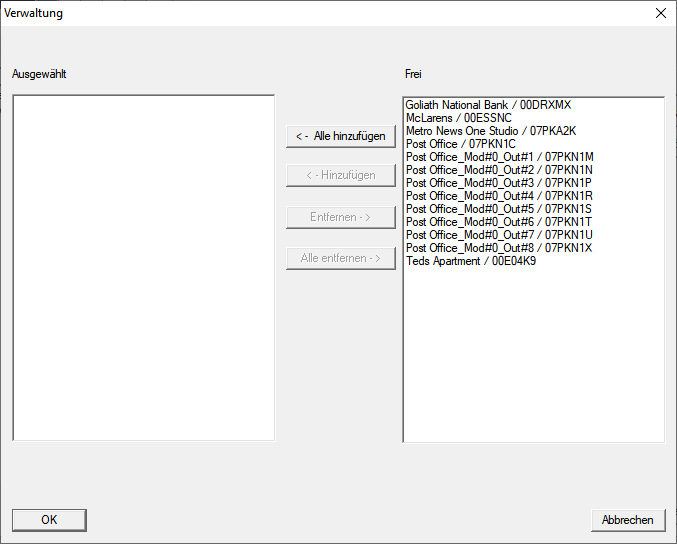Select the McLarens / 00ESSNC entry

458,118
